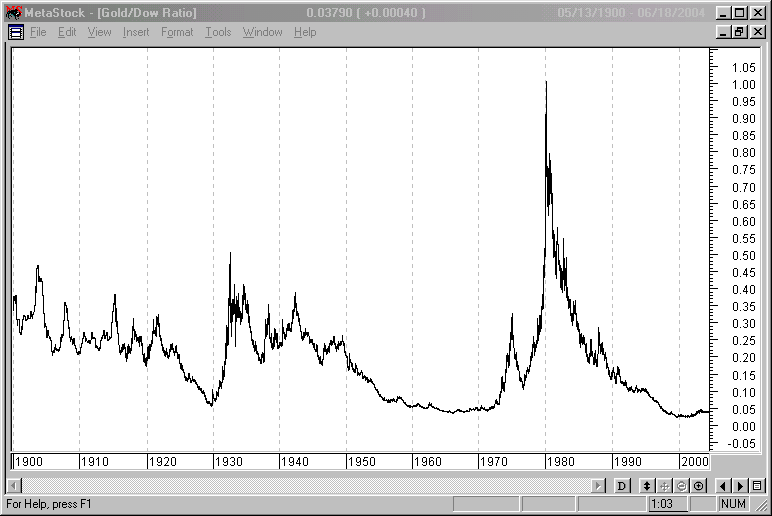The image size is (772, 516).
Task: Click the D daily periodicity button
Action: click(x=622, y=486)
